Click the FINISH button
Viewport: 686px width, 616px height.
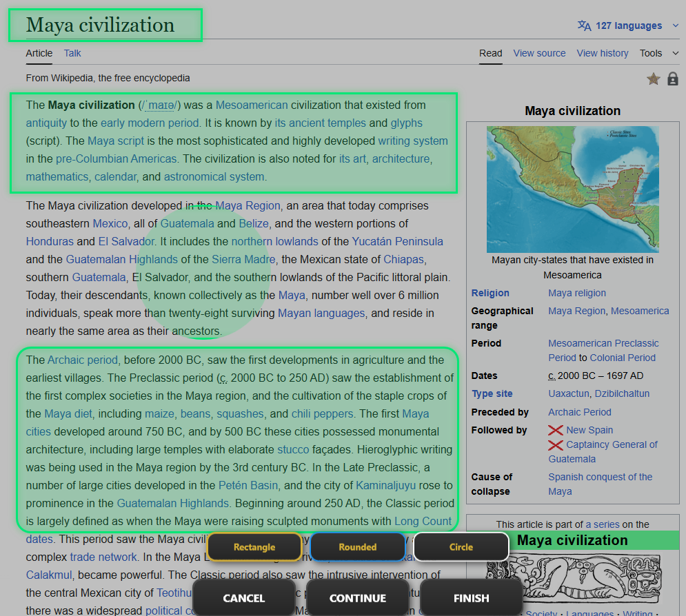471,598
